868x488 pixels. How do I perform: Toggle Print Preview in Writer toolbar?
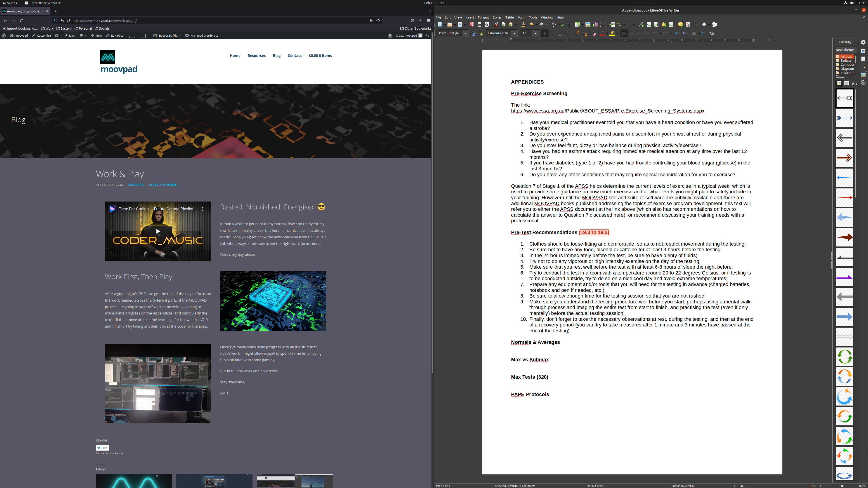click(x=487, y=24)
